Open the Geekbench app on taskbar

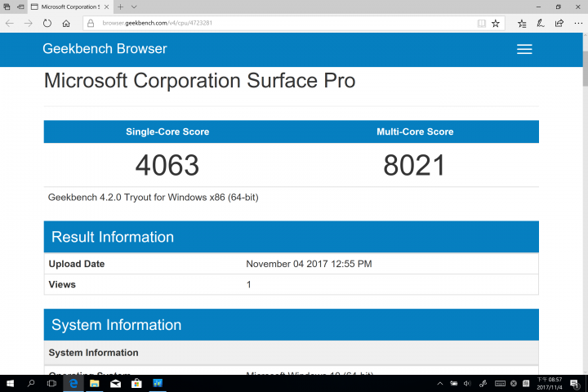(158, 383)
